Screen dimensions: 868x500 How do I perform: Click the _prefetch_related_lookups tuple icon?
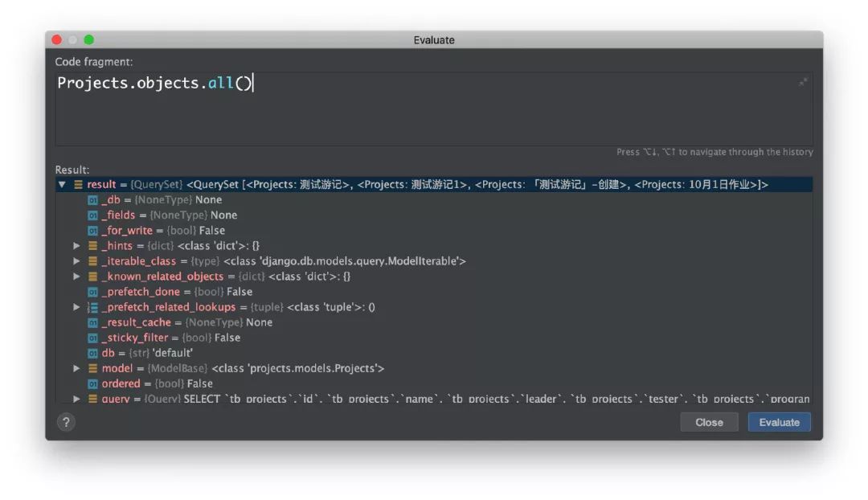pos(92,307)
